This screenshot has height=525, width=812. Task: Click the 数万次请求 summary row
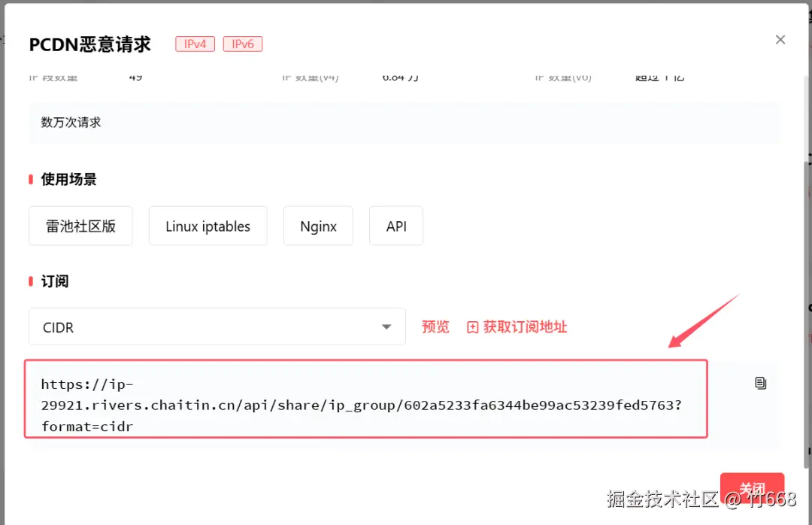70,122
